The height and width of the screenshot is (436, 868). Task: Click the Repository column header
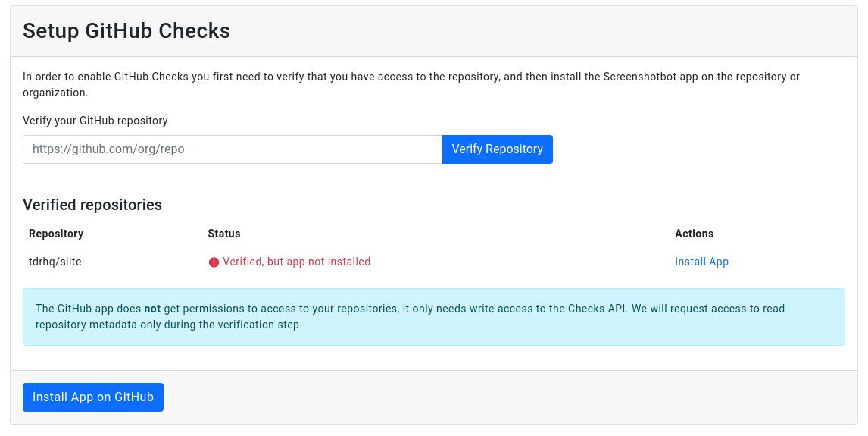pyautogui.click(x=56, y=234)
